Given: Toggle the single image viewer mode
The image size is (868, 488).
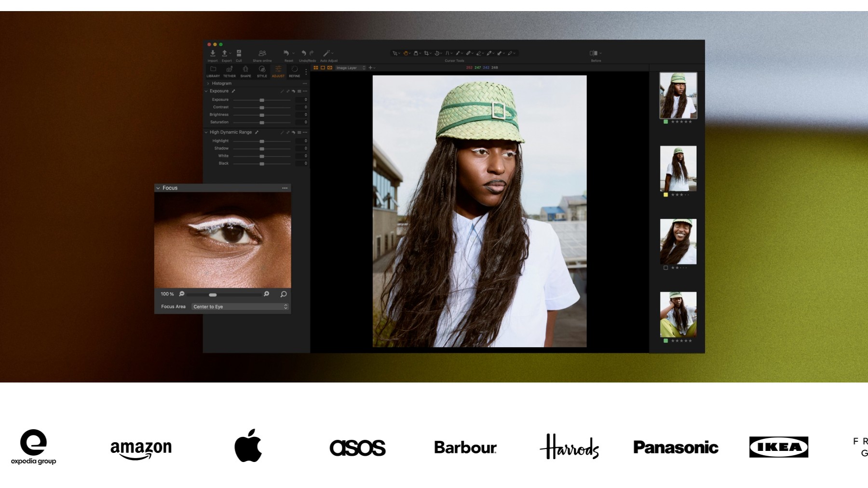Looking at the screenshot, I should (323, 68).
